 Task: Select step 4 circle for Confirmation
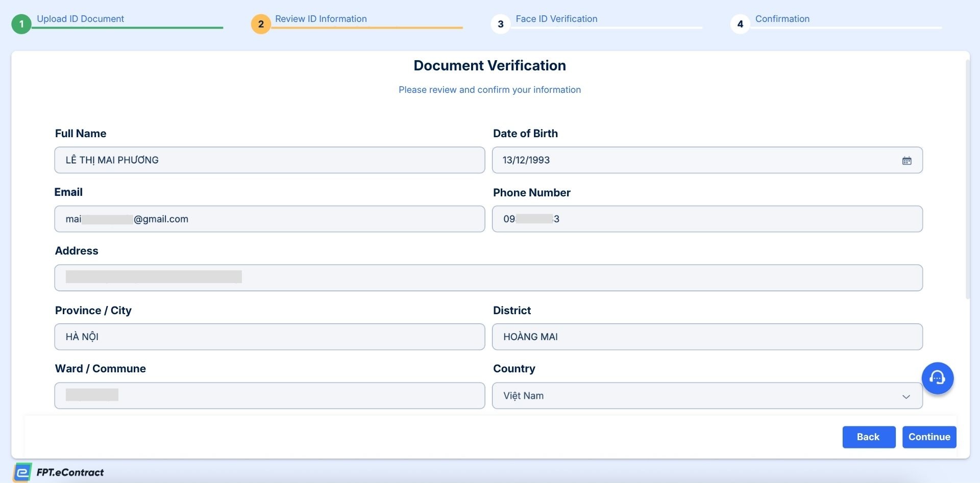[x=740, y=24]
